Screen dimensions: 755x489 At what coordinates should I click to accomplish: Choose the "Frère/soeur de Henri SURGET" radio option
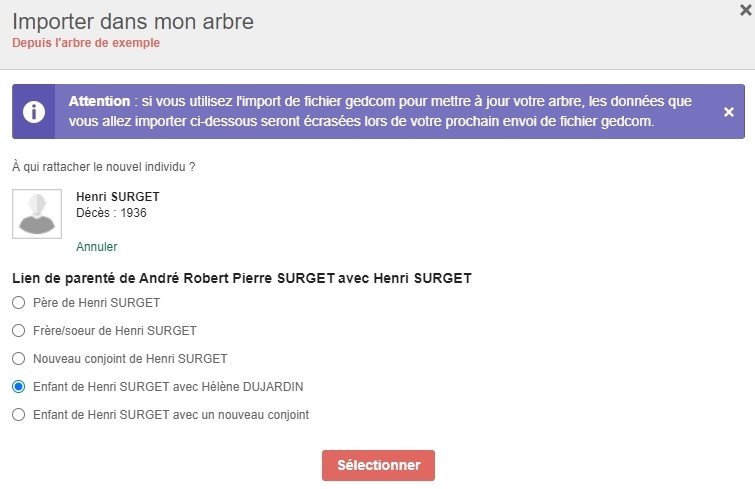coord(17,330)
